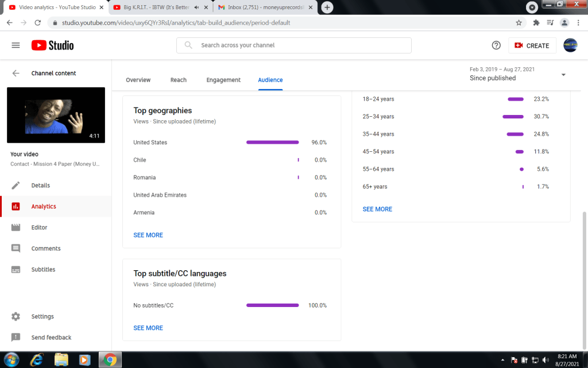The height and width of the screenshot is (368, 588).
Task: Click the United States percentage bar
Action: pyautogui.click(x=272, y=143)
